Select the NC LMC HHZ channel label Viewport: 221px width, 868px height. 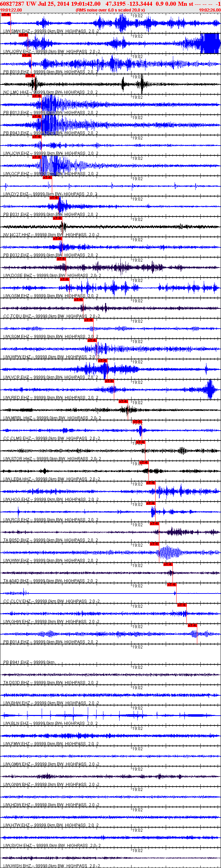click(x=51, y=92)
